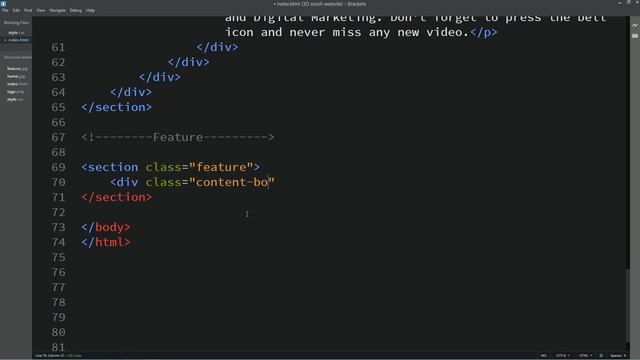Open index.html in the project file tree
The image size is (640, 360).
tap(17, 84)
